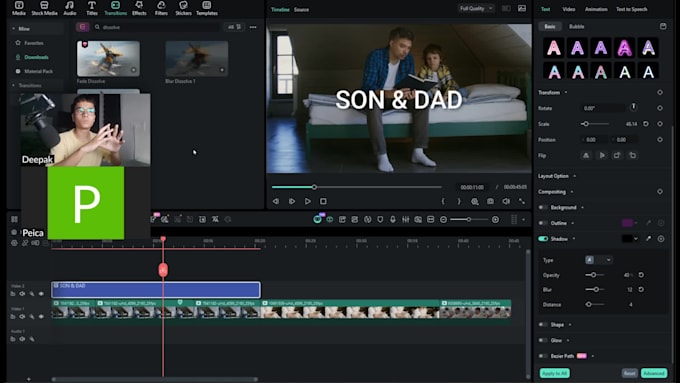Click the Apply to All button
Viewport: 680px width, 383px height.
pos(555,373)
